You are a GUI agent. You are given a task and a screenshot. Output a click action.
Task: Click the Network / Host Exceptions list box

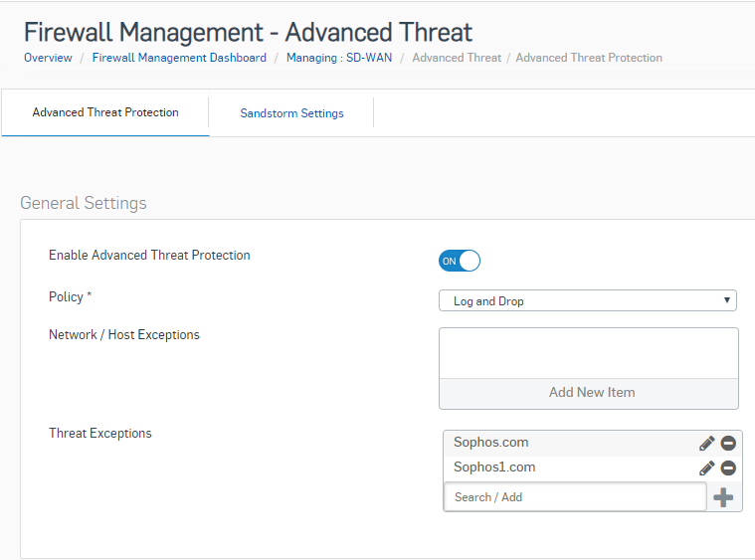click(x=589, y=353)
